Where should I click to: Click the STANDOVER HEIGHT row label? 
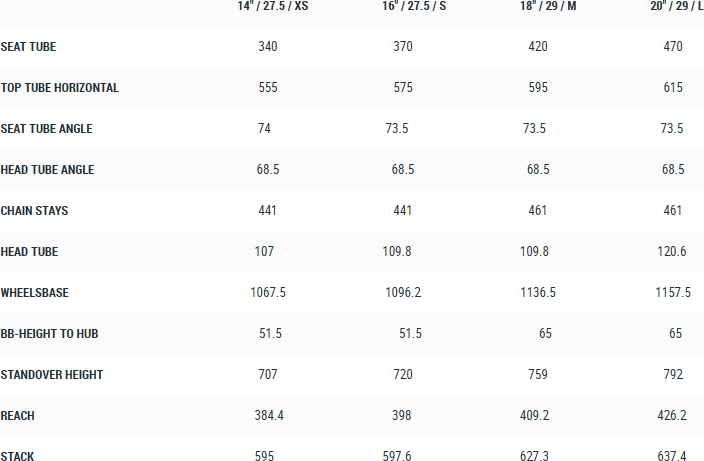pyautogui.click(x=52, y=375)
